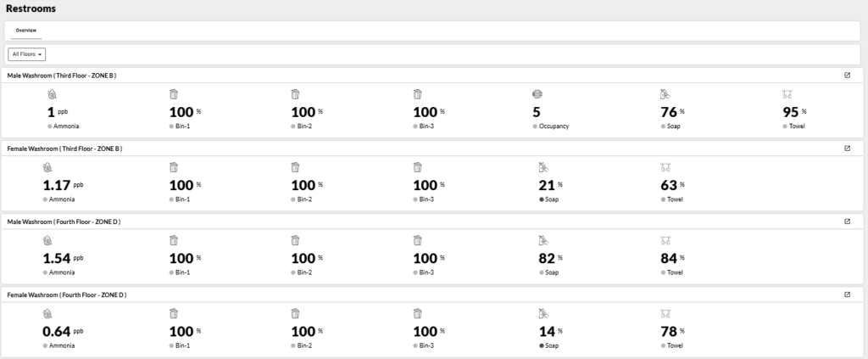This screenshot has height=359, width=868.
Task: Click the Towel icon showing 63%
Action: pyautogui.click(x=665, y=167)
